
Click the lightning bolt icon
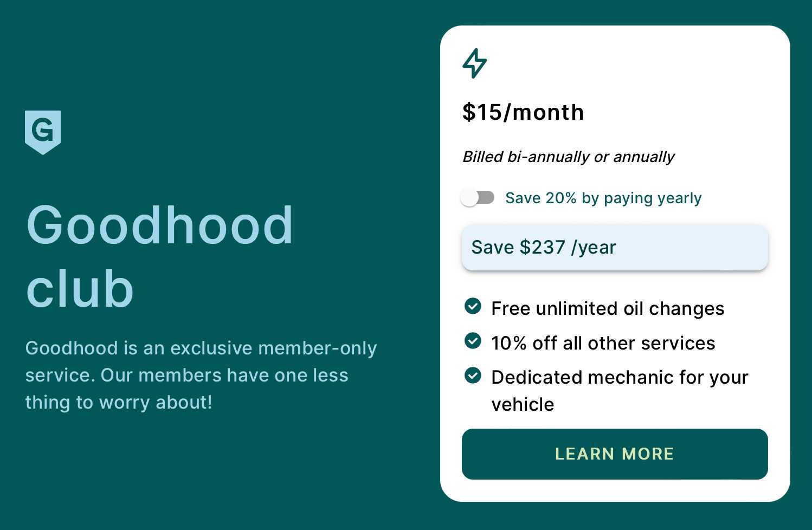click(475, 63)
